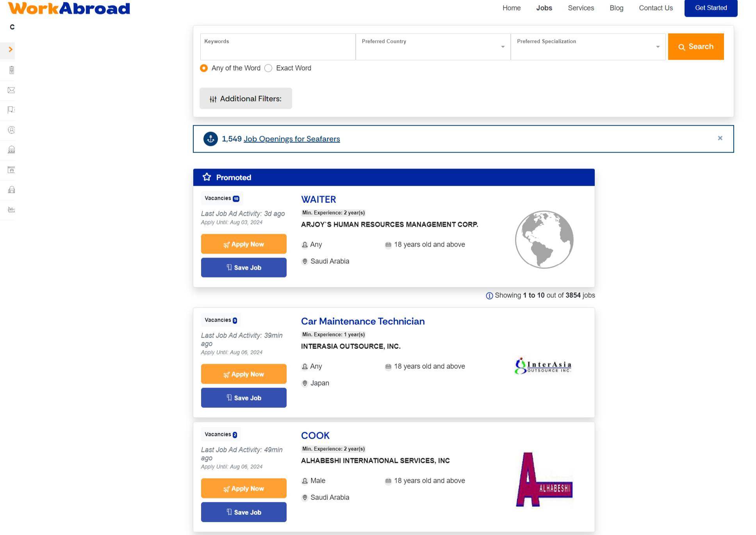756x535 pixels.
Task: Open the Preferred Country dropdown
Action: coord(433,47)
